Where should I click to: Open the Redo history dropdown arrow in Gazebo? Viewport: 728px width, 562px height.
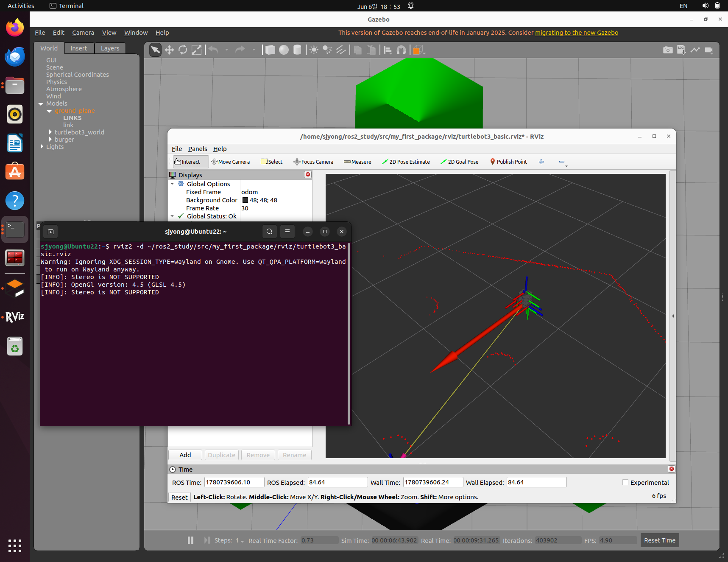[254, 50]
